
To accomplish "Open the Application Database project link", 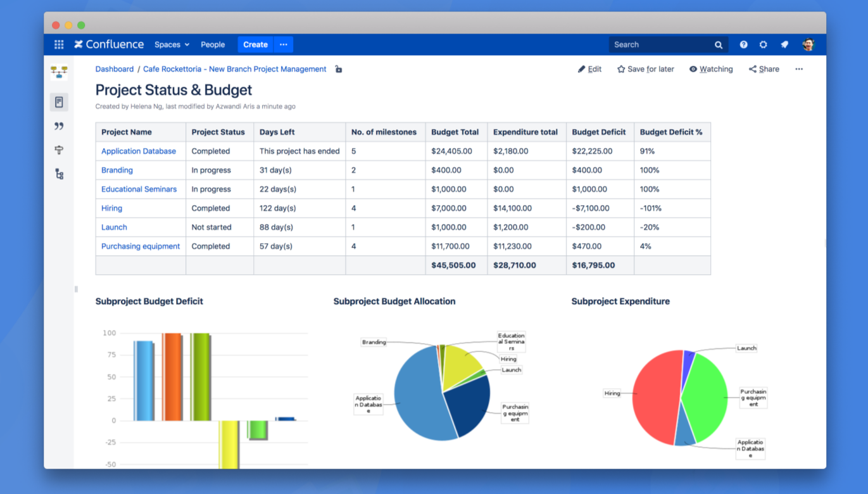I will (x=139, y=151).
